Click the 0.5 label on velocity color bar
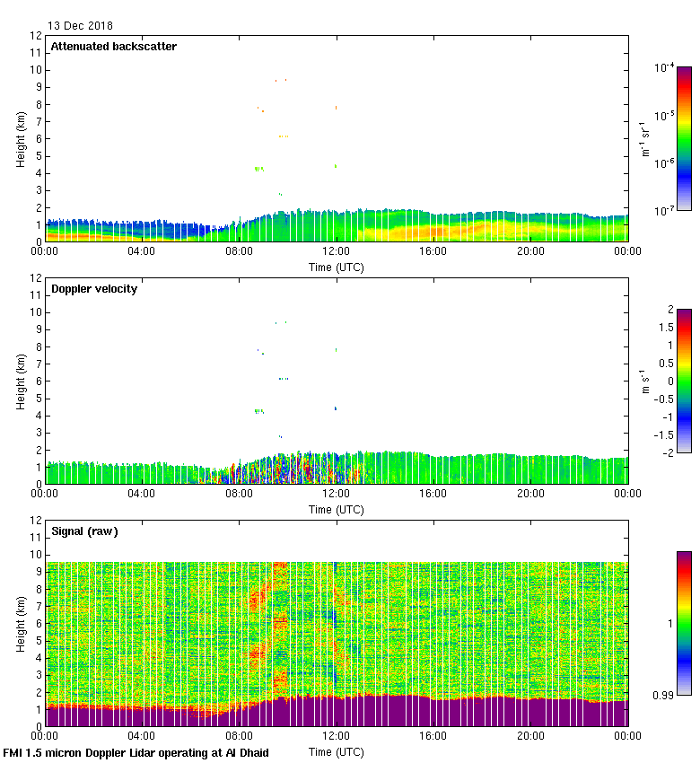This screenshot has height=763, width=700. (x=667, y=363)
